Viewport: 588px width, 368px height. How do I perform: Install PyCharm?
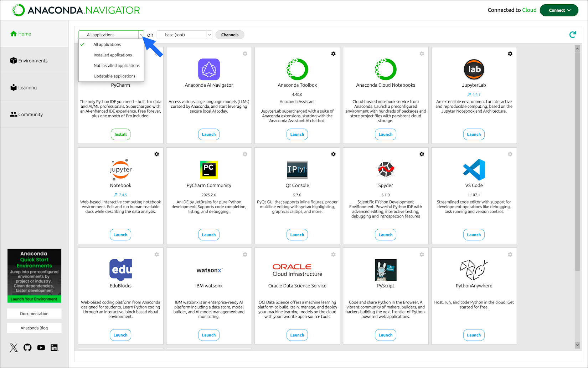(x=120, y=134)
